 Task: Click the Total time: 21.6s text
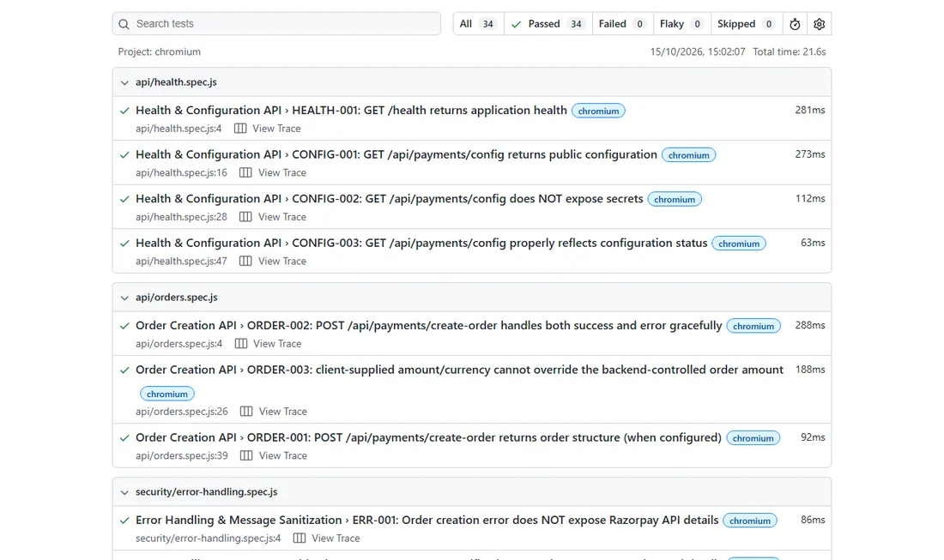tap(790, 51)
